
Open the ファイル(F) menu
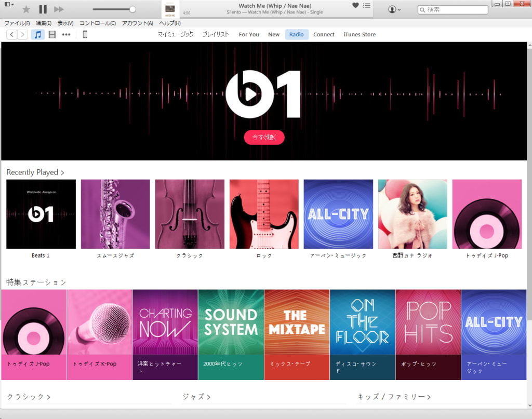(17, 23)
